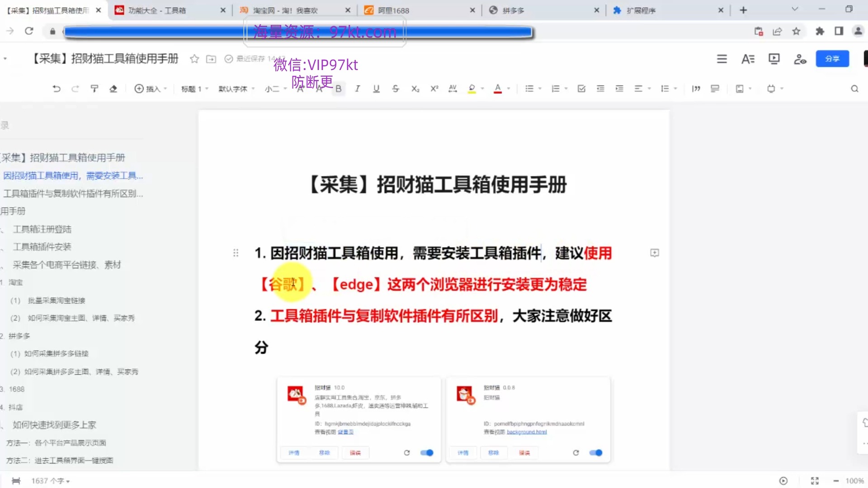The height and width of the screenshot is (488, 868).
Task: Apply strikethrough formatting
Action: click(x=396, y=89)
